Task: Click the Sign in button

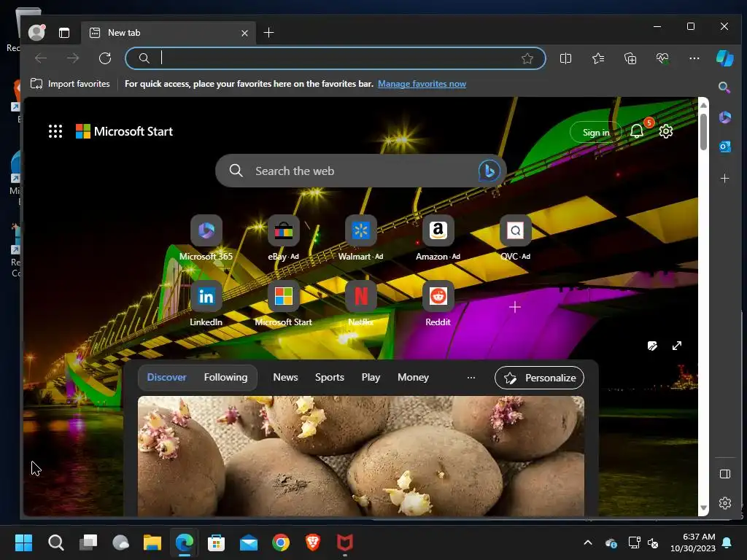Action: [596, 133]
